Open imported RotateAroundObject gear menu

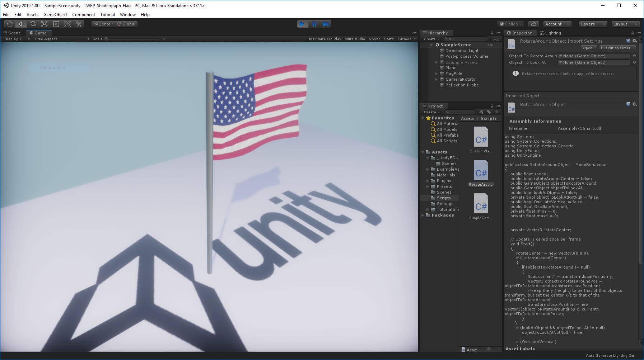(x=635, y=104)
